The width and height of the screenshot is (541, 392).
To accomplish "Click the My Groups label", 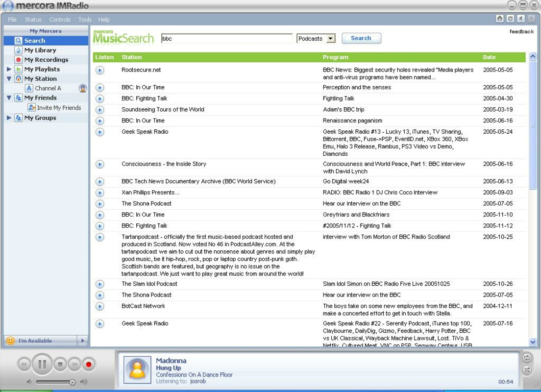I will (40, 118).
